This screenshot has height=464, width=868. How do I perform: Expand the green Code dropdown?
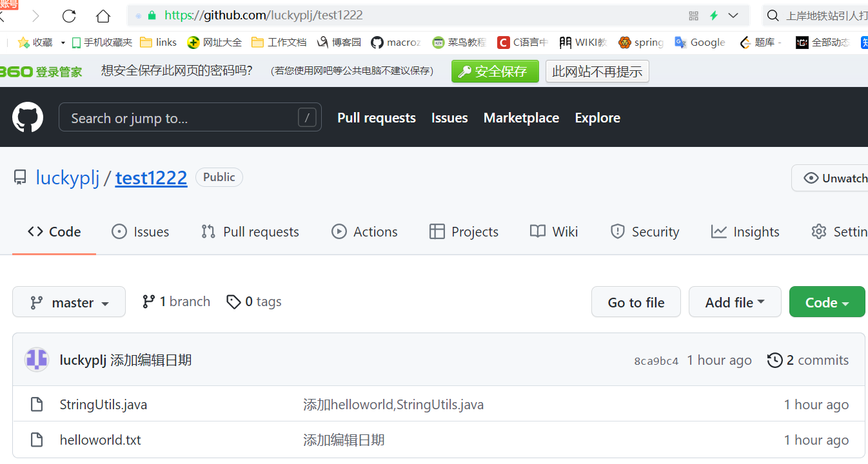827,302
